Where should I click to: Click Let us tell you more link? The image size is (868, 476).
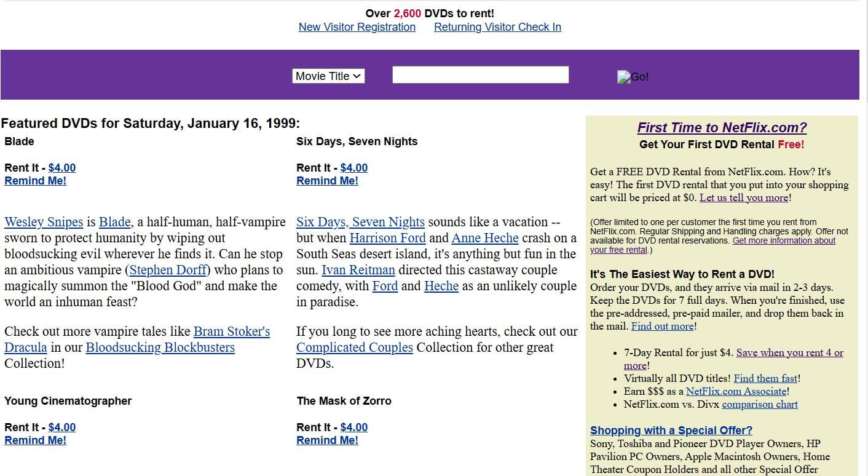click(743, 197)
